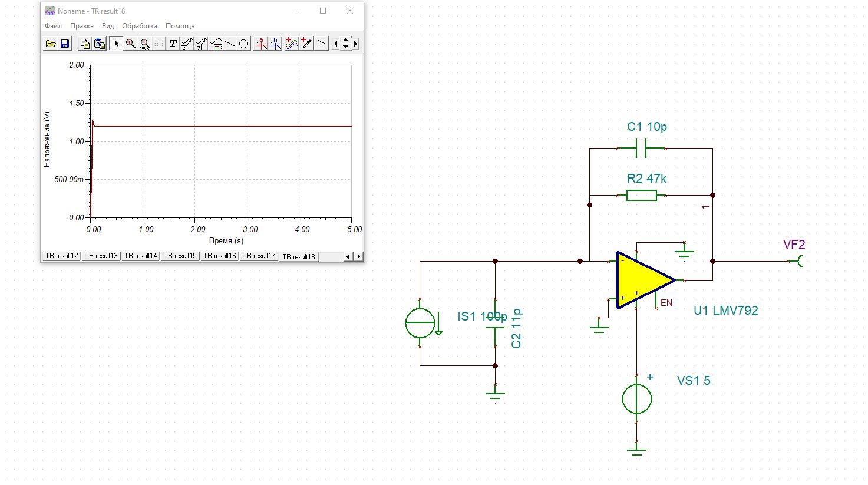
Task: Select capacitor C1 component symbol
Action: [641, 149]
